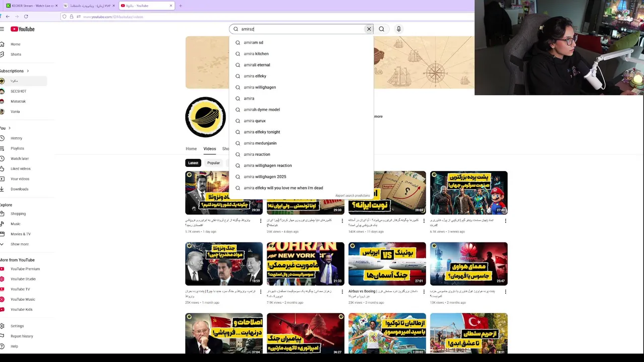Open the Matarzak subscription
This screenshot has width=644, height=362.
click(18, 101)
